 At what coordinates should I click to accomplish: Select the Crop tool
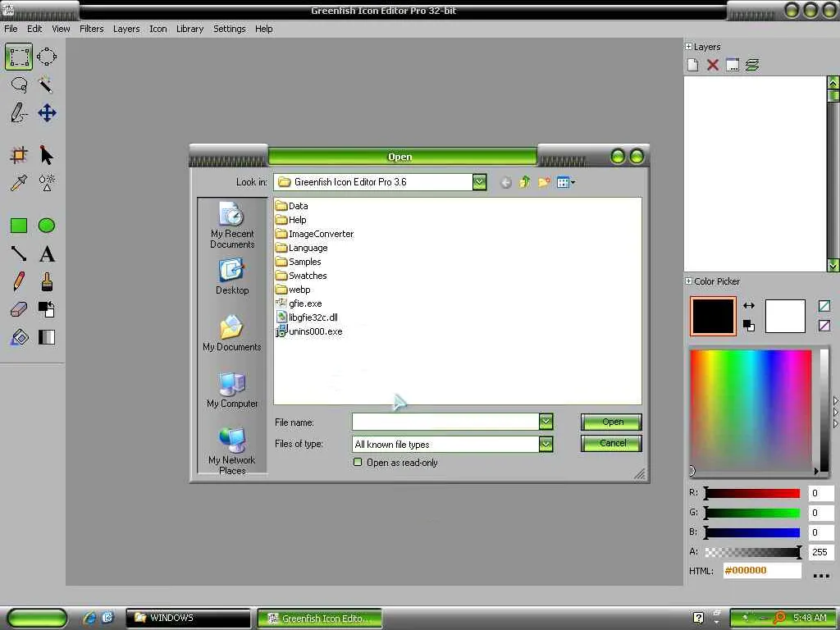coord(19,155)
